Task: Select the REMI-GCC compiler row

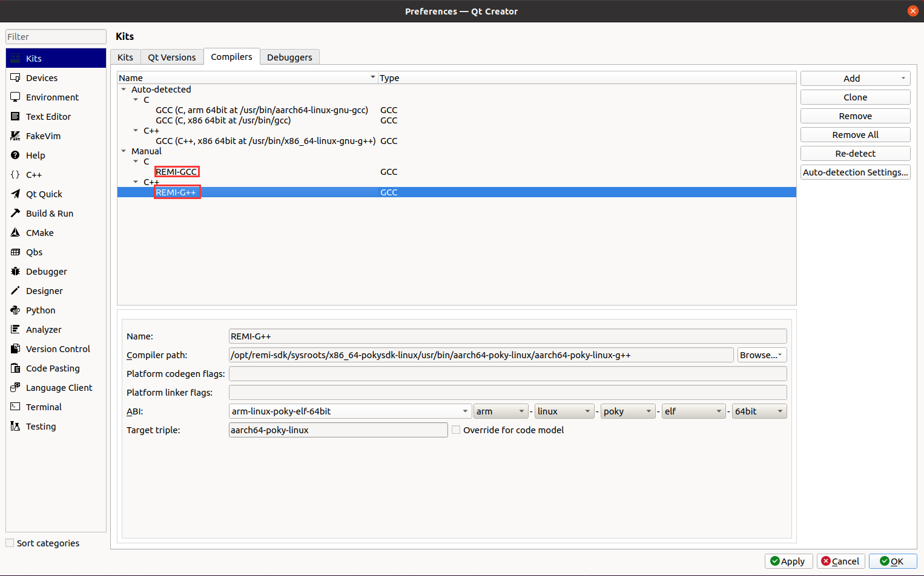Action: [x=457, y=172]
